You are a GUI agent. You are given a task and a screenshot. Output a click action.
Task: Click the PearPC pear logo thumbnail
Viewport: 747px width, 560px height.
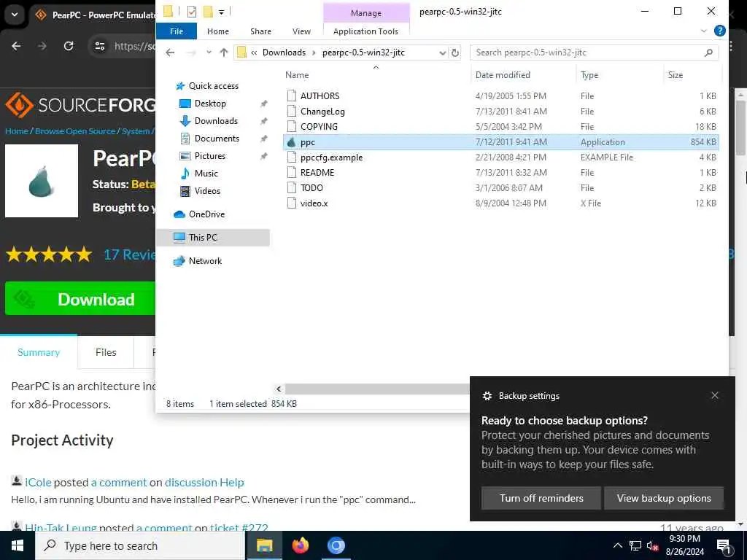(42, 181)
